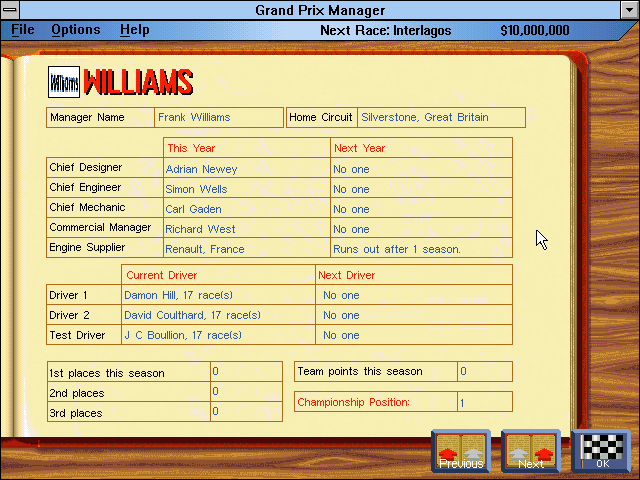The width and height of the screenshot is (640, 480).
Task: Click the 3rd places value
Action: 216,411
